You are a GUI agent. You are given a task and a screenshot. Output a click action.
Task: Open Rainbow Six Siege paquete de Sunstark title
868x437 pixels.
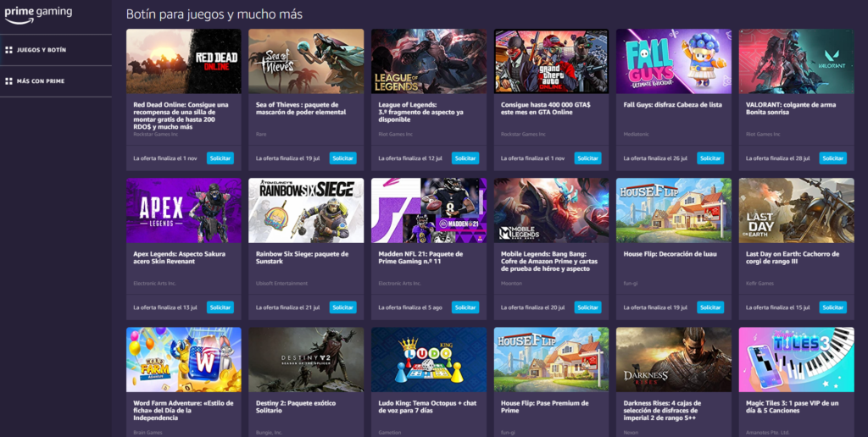303,257
